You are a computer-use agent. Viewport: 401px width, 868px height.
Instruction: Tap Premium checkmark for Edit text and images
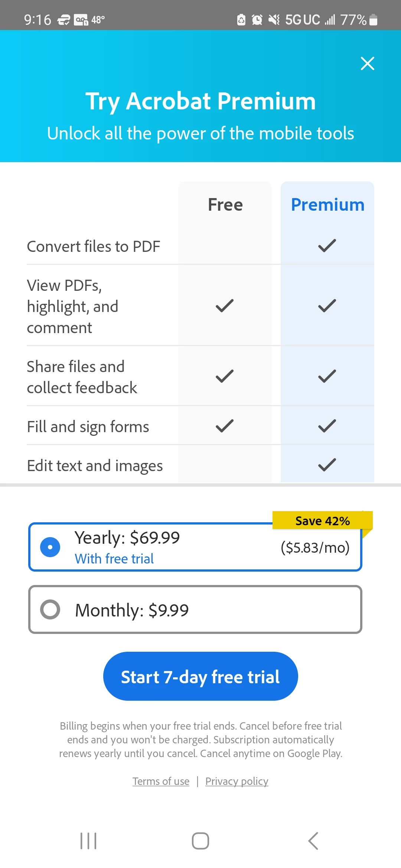(x=327, y=465)
